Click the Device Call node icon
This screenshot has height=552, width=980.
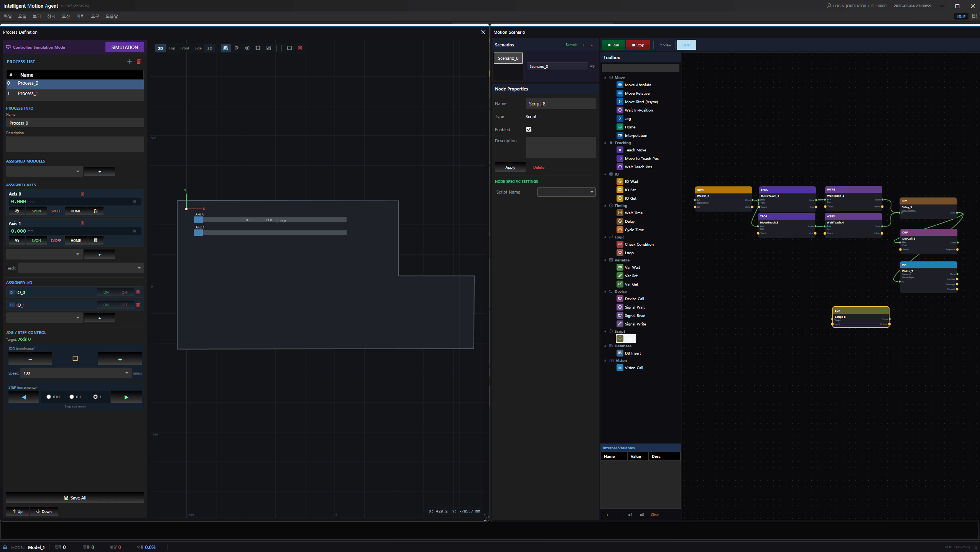tap(620, 299)
